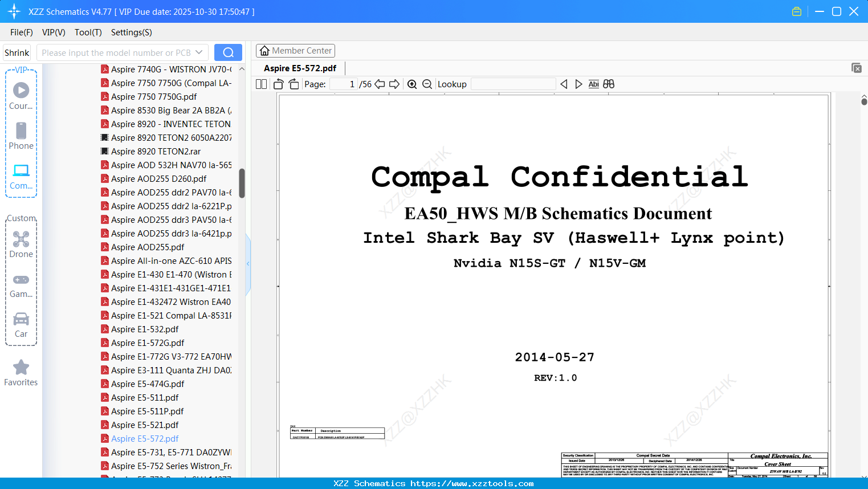Select highlighted Aspire E5-572.pdf entry

coord(140,438)
